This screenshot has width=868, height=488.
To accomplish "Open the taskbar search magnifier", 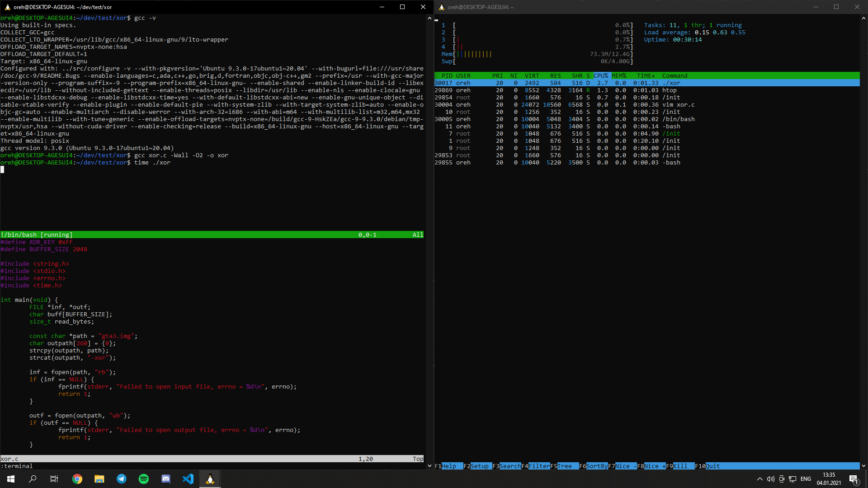I will (x=33, y=479).
